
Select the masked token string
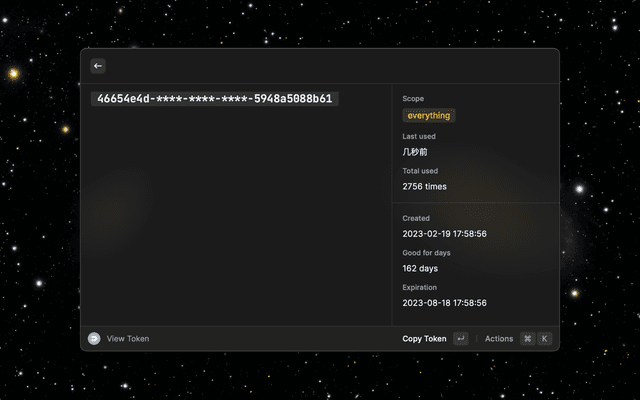214,99
